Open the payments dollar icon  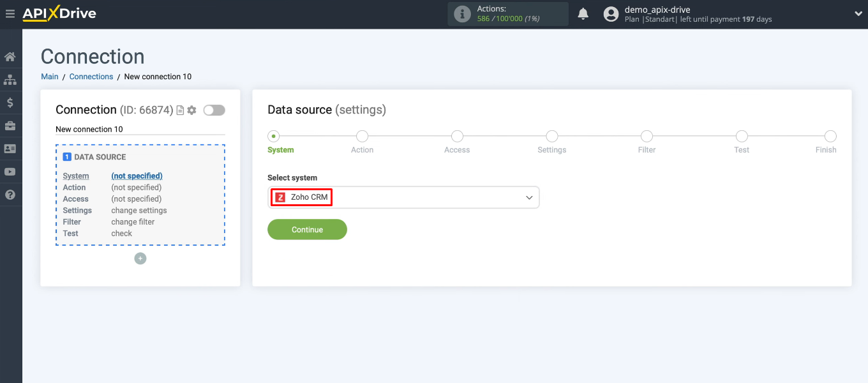point(10,102)
